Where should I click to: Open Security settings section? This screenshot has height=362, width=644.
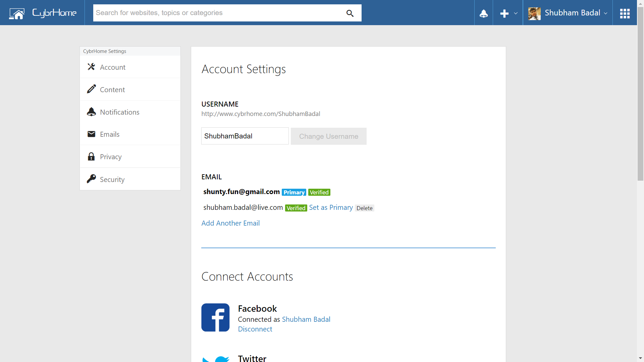[x=130, y=179]
